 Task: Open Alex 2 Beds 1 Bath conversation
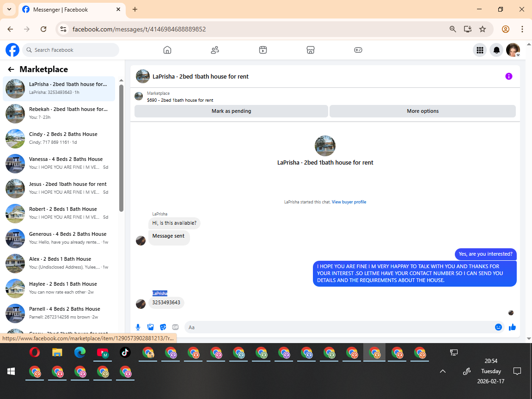(x=59, y=263)
